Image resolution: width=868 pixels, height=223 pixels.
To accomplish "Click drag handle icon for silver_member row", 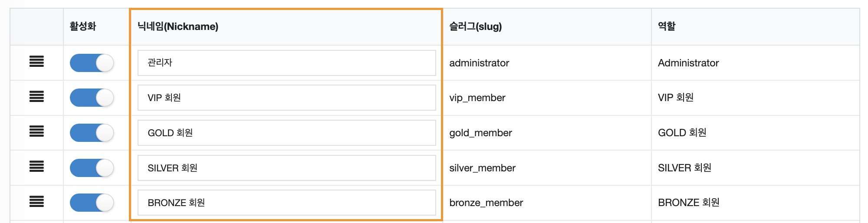I will 36,167.
